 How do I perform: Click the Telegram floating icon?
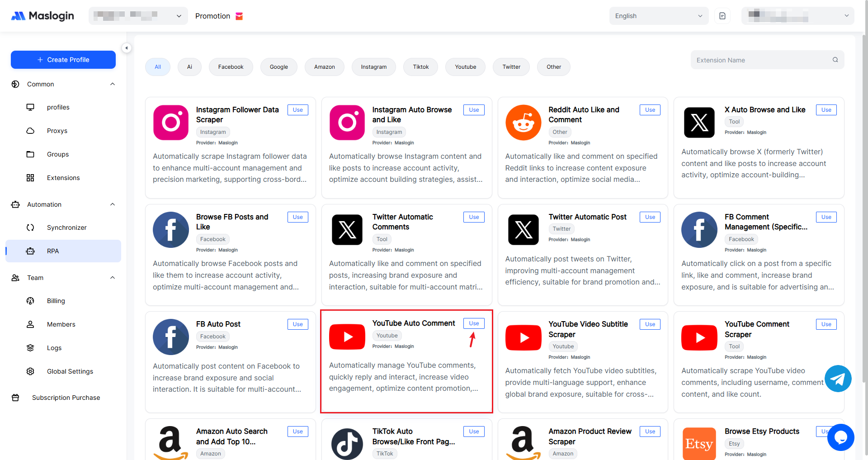click(838, 379)
